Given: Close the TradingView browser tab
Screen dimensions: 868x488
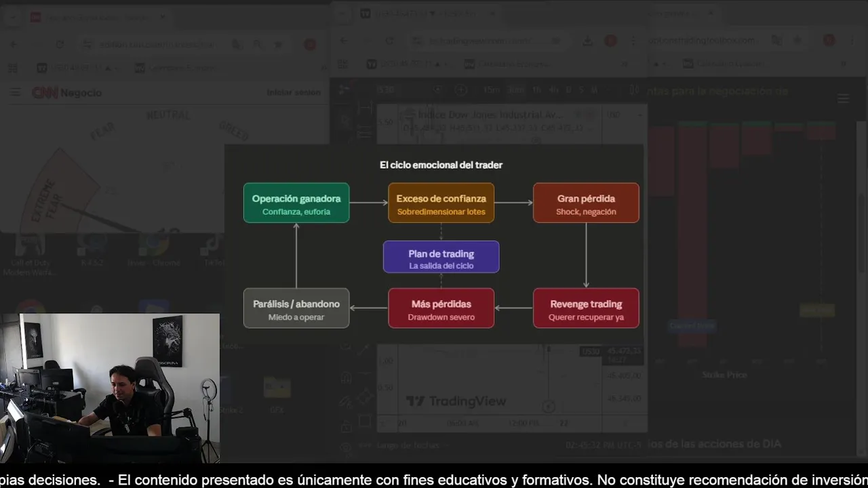Looking at the screenshot, I should click(x=492, y=14).
